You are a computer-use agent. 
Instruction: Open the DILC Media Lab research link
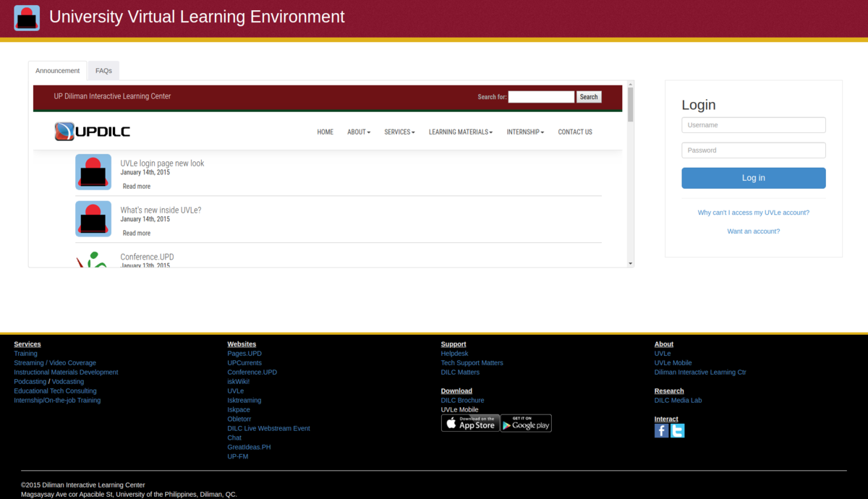coord(678,400)
